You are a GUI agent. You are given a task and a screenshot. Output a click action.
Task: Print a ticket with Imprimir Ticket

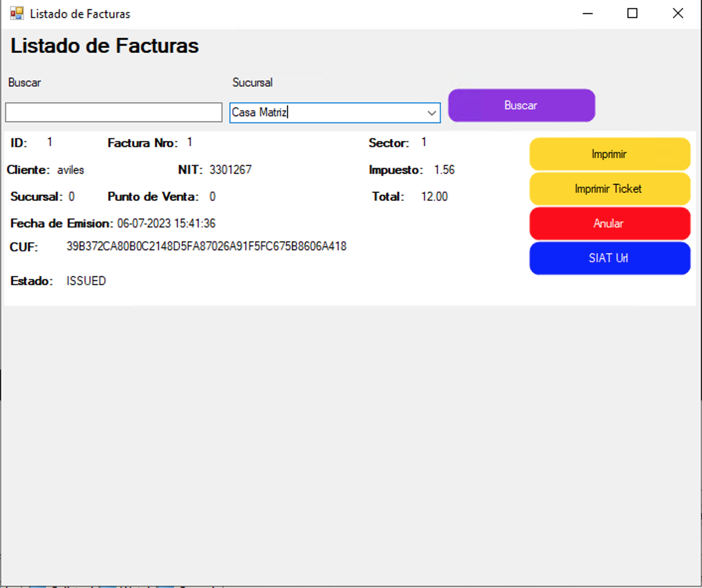pyautogui.click(x=609, y=189)
